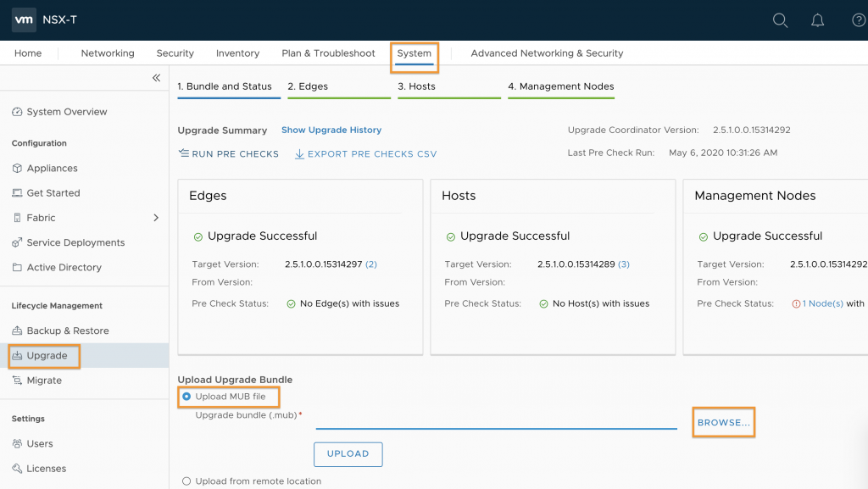
Task: Open Plan & Troubleshoot tab
Action: (x=328, y=53)
